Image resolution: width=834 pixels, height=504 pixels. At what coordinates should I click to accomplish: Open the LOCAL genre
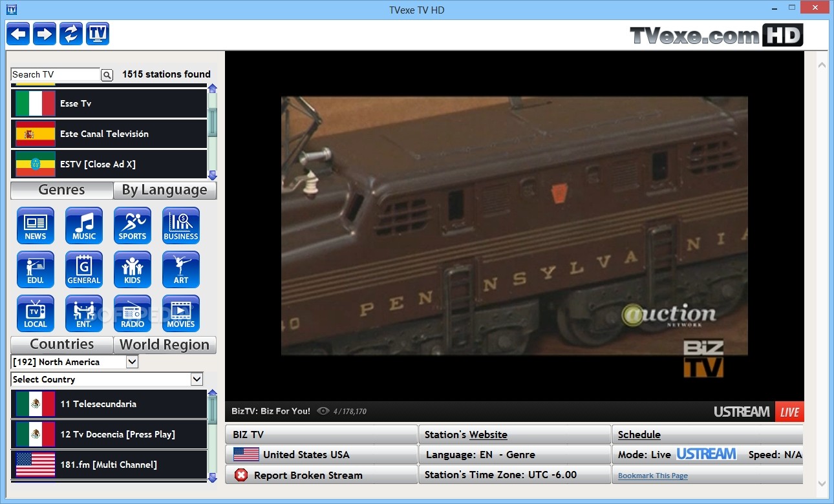click(x=36, y=313)
